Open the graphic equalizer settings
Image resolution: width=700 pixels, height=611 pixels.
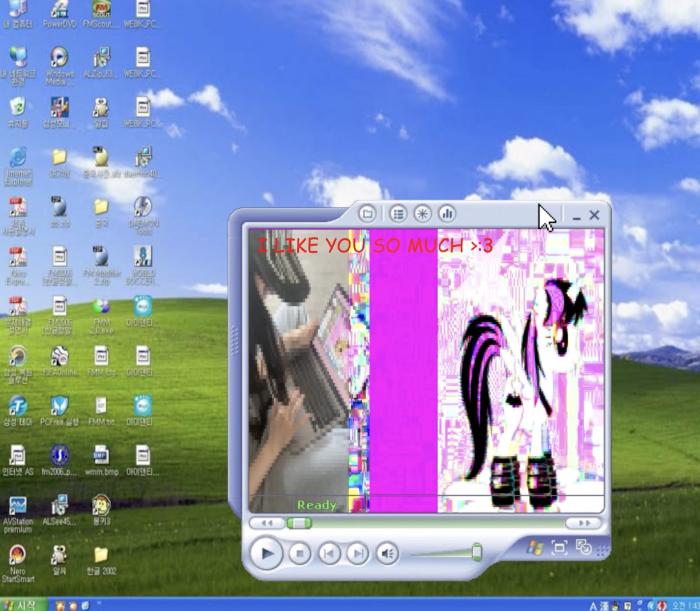[447, 214]
